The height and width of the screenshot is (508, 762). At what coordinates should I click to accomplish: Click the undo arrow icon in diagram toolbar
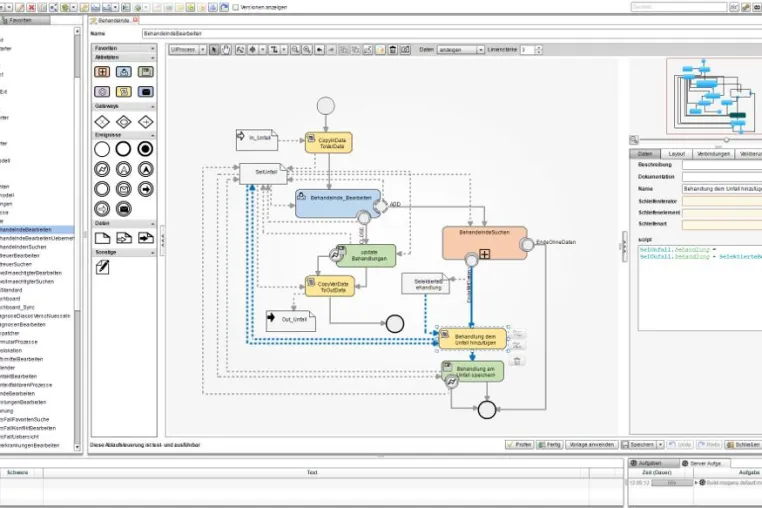(319, 50)
